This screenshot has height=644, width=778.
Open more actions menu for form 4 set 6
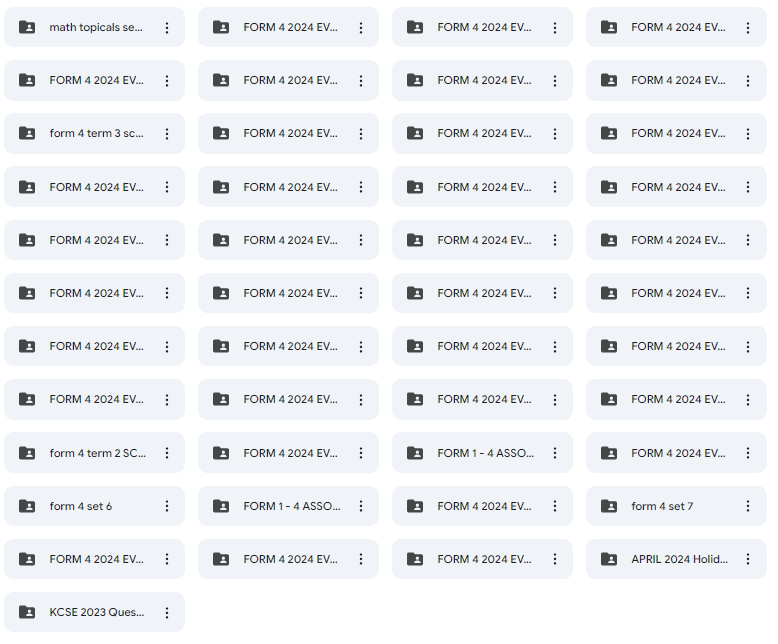click(x=167, y=506)
